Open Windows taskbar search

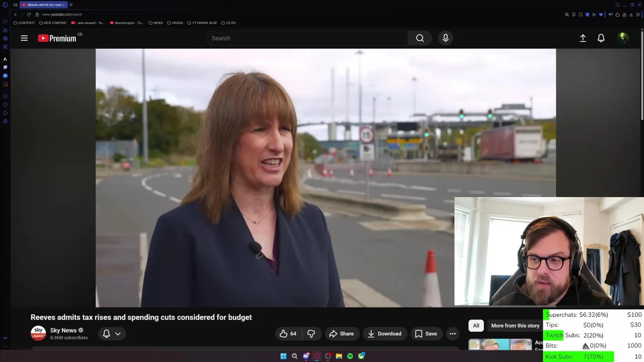pyautogui.click(x=294, y=356)
